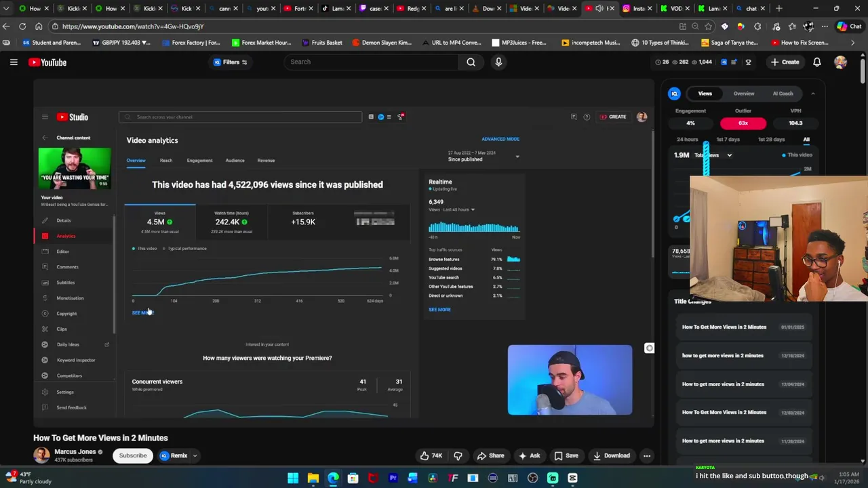Bookmark this page with star icon
The image size is (868, 488).
(x=708, y=26)
